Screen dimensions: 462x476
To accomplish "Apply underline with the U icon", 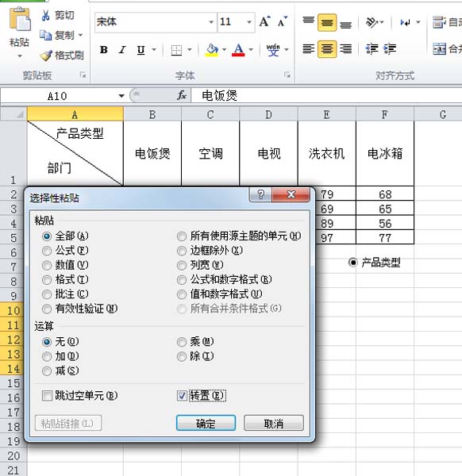I will tap(141, 49).
